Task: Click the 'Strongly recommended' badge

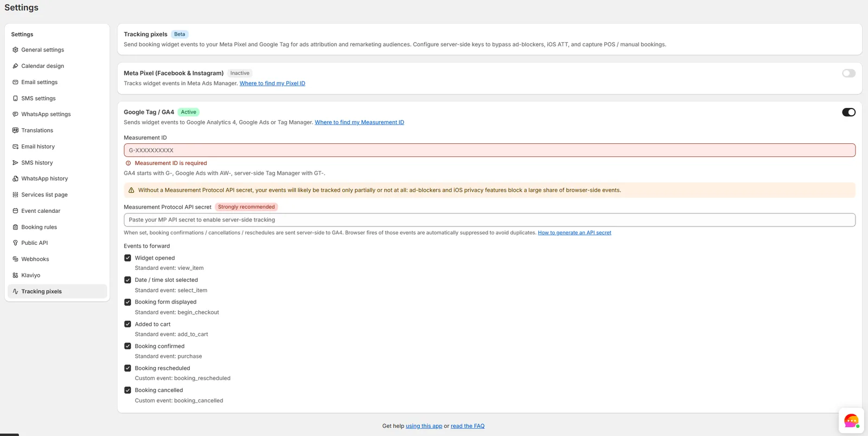Action: [x=246, y=207]
